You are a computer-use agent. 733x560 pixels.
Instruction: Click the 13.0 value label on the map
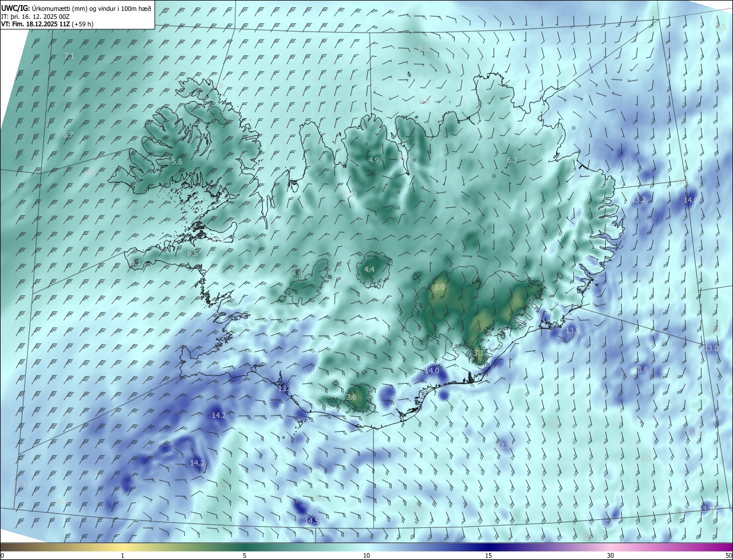(x=712, y=348)
